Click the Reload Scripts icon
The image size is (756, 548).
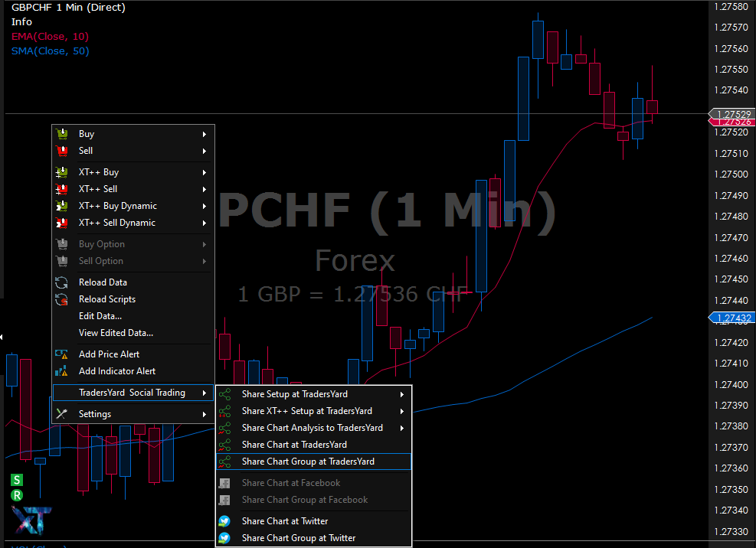pyautogui.click(x=62, y=299)
